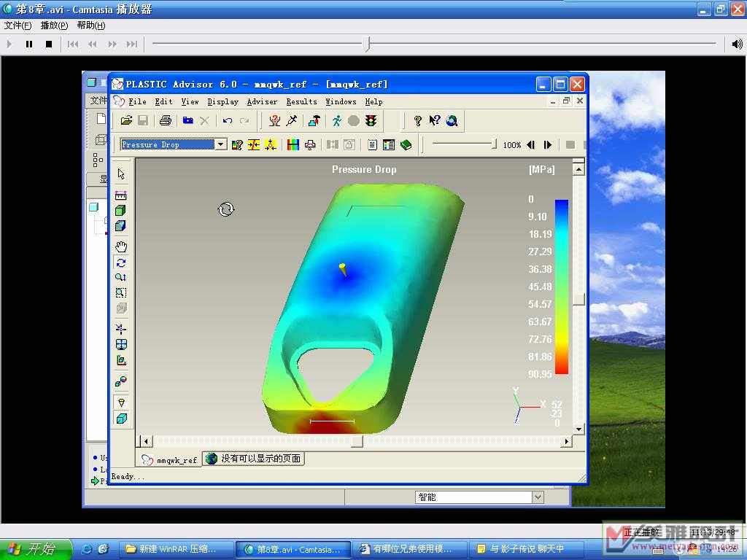Click the Camtasia Play button
The image size is (747, 560).
9,44
